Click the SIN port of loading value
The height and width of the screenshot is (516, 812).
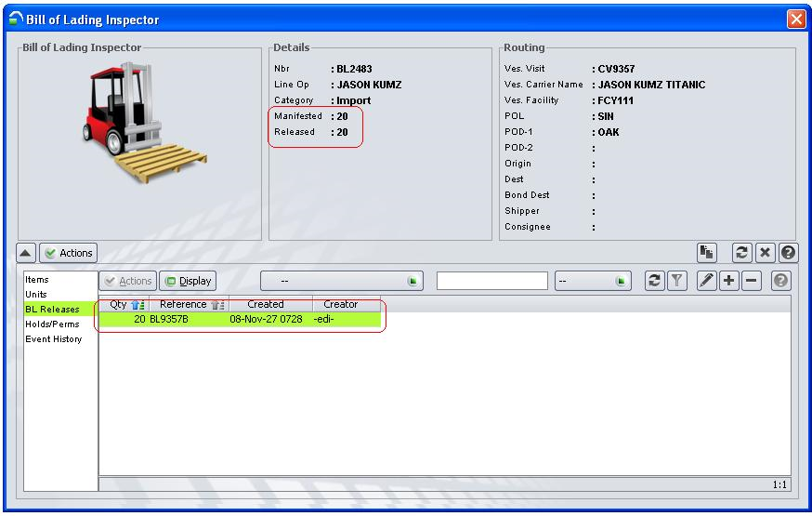(x=606, y=116)
